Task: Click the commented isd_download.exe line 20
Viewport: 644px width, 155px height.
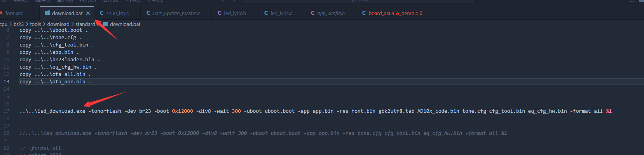Action: pos(263,133)
